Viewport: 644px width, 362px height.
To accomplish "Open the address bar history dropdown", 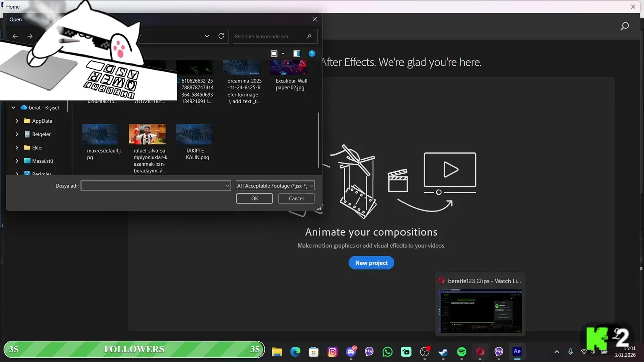I will [x=207, y=36].
